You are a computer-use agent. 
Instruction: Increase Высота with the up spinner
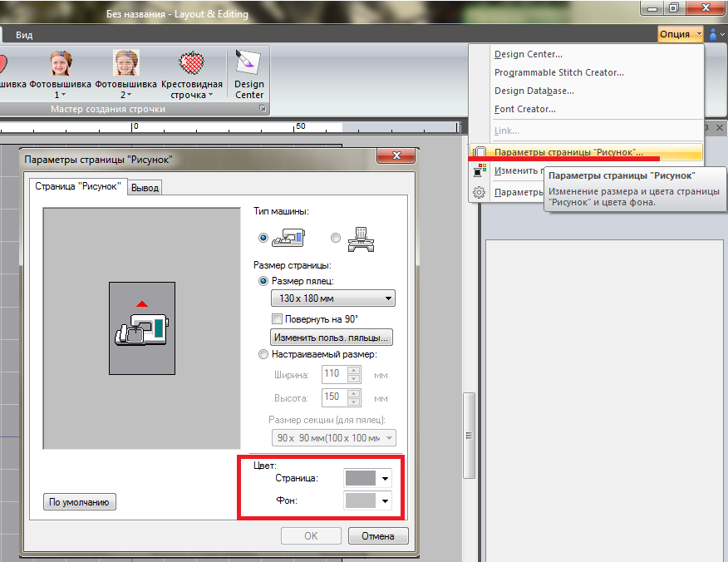[354, 393]
